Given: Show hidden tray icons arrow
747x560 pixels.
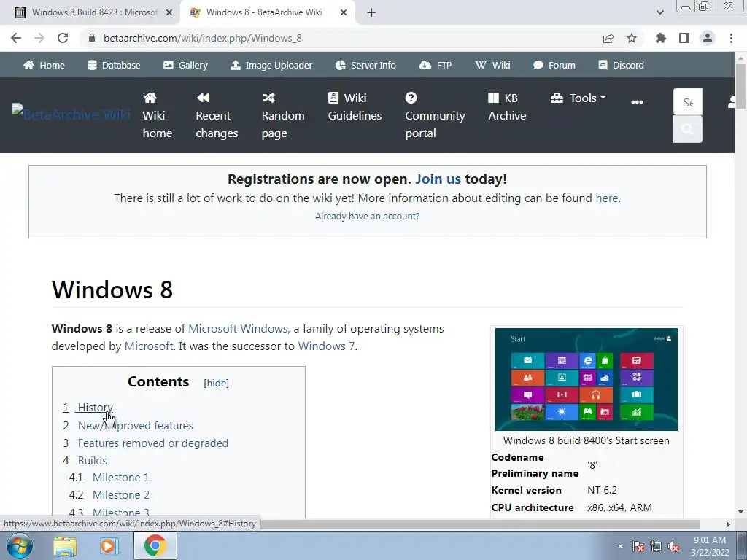Looking at the screenshot, I should (x=620, y=546).
